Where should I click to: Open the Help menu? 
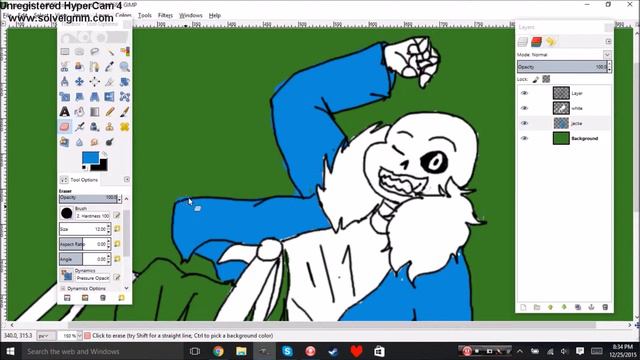tap(215, 15)
